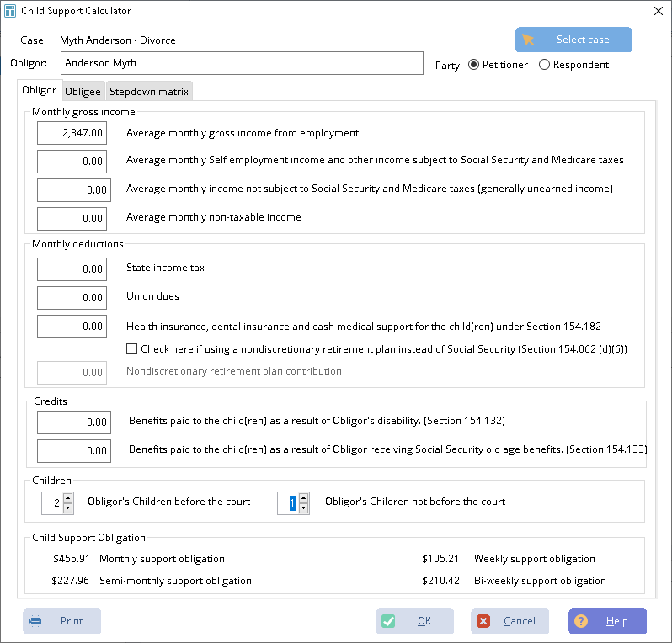Close the Child Support Calculator window

click(x=658, y=11)
